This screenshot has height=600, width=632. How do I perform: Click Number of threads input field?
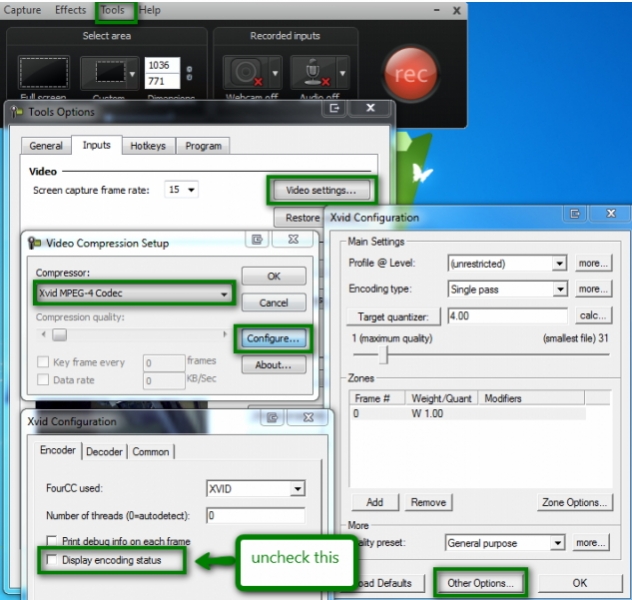256,515
